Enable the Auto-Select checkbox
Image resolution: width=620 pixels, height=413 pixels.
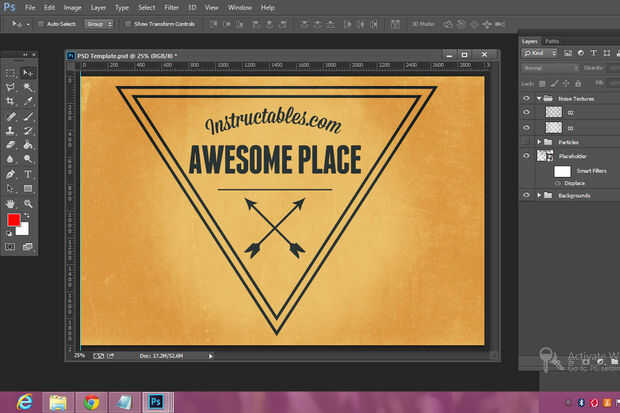41,22
